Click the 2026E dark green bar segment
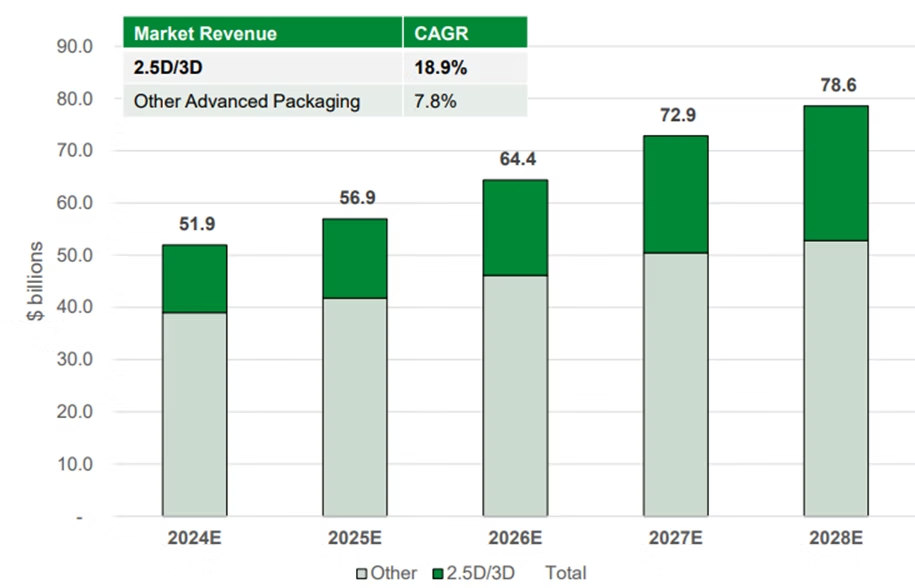The width and height of the screenshot is (915, 588). coord(515,228)
